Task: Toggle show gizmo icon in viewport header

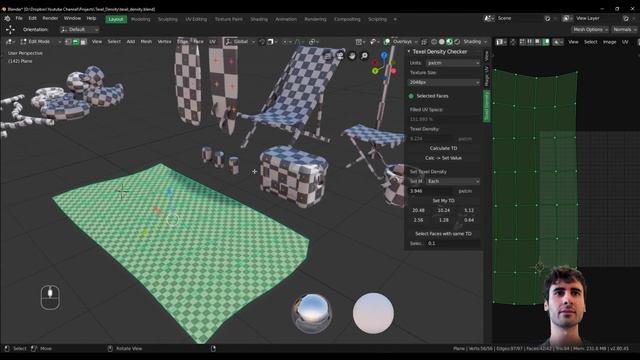Action: pos(373,42)
